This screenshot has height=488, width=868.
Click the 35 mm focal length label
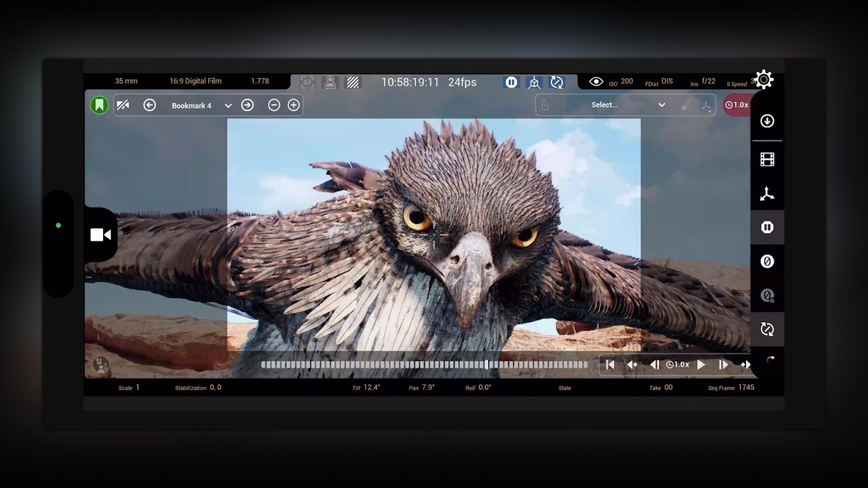point(126,81)
